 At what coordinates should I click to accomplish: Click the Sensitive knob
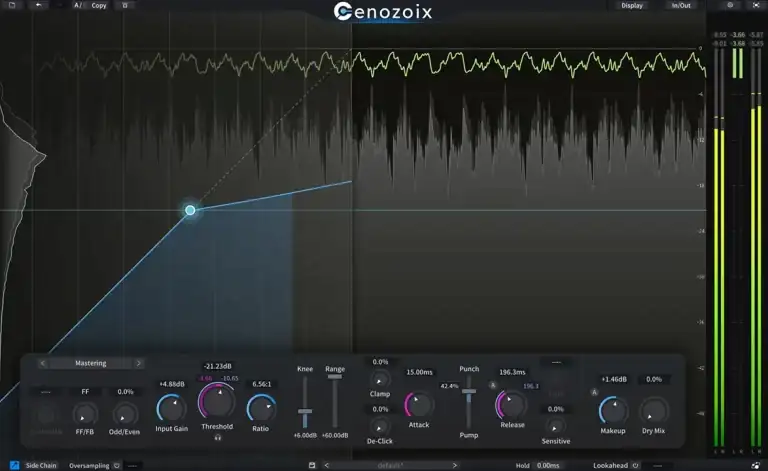[x=555, y=426]
